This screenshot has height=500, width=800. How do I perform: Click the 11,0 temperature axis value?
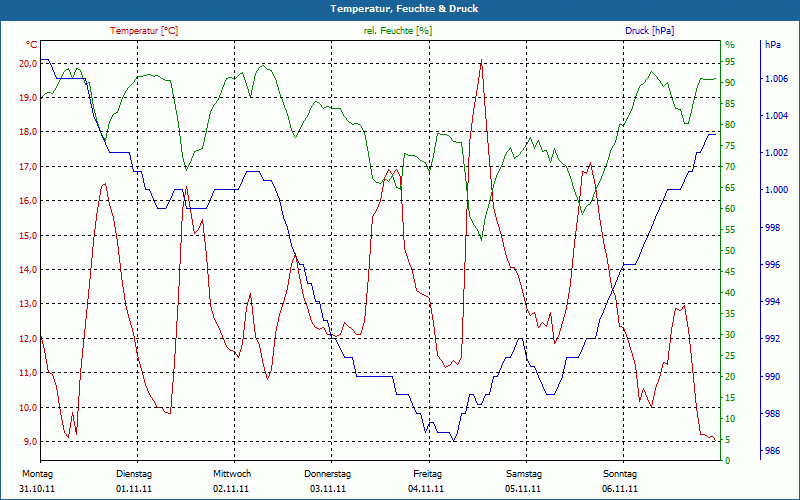[x=29, y=372]
